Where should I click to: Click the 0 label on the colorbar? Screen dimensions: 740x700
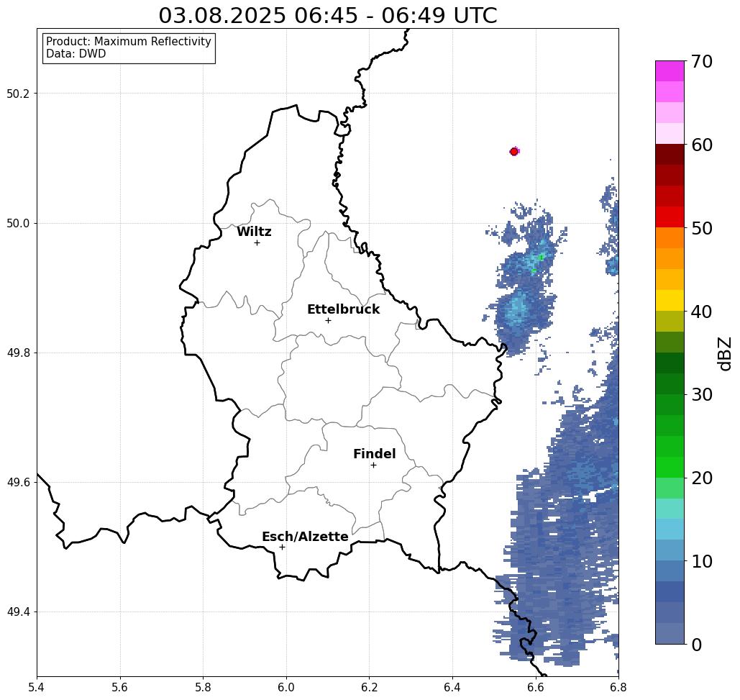coord(697,645)
